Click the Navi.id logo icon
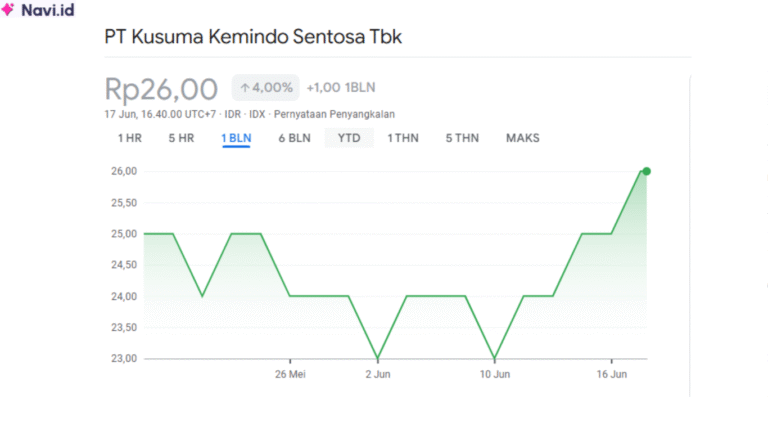768x432 pixels. point(8,9)
